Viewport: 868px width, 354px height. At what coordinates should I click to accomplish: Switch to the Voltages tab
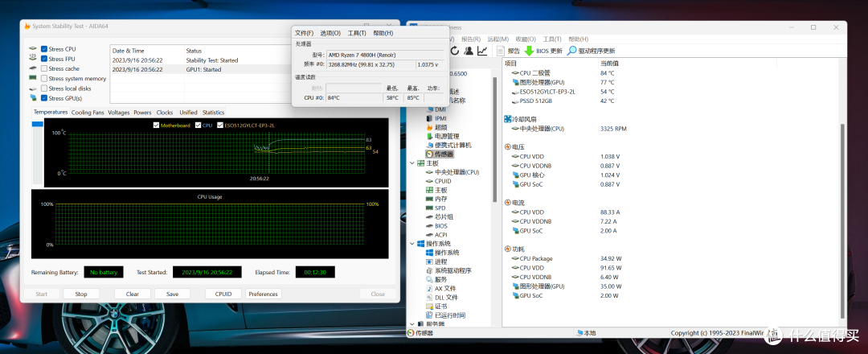click(118, 113)
